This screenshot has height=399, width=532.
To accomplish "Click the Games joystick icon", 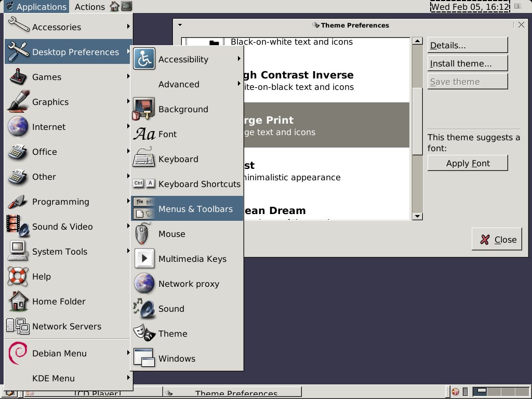I will click(x=18, y=77).
